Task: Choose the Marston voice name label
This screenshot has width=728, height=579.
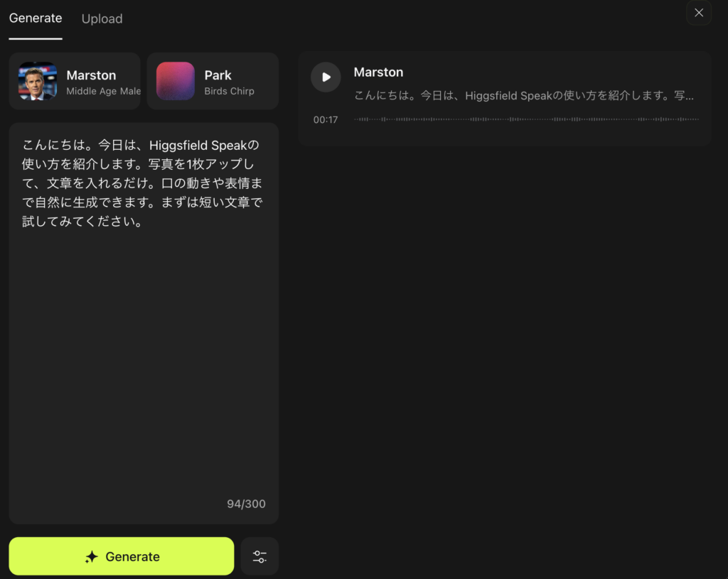Action: coord(91,75)
